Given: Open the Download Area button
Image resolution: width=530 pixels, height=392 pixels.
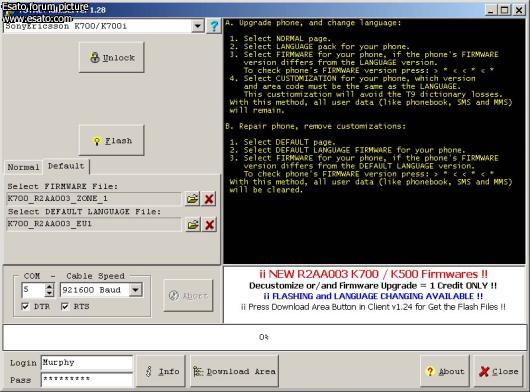Looking at the screenshot, I should click(234, 371).
